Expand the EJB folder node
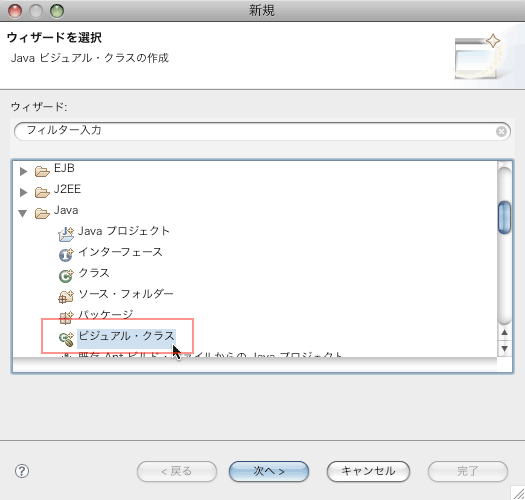The width and height of the screenshot is (525, 500). 23,171
